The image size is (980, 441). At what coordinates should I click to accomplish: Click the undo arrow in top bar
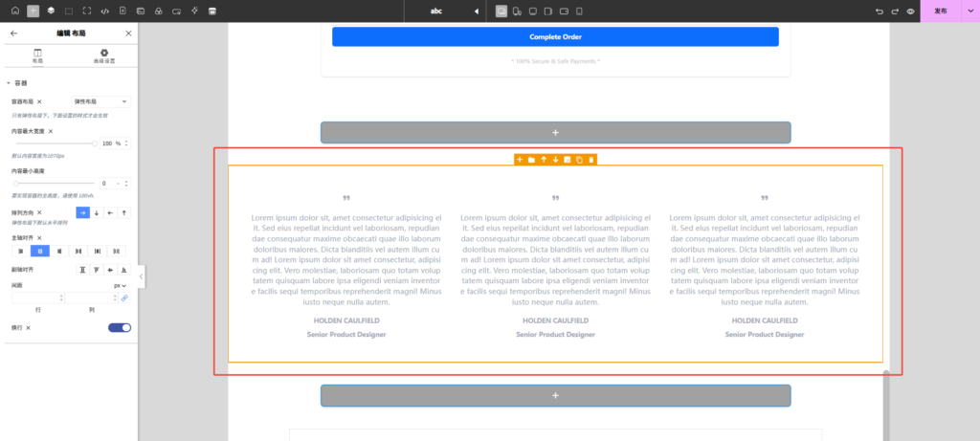880,11
